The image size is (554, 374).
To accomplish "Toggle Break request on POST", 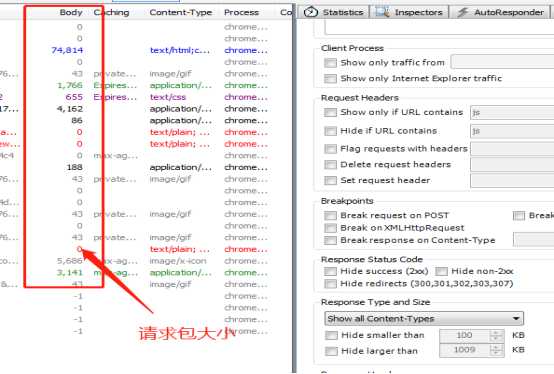I will click(x=330, y=215).
